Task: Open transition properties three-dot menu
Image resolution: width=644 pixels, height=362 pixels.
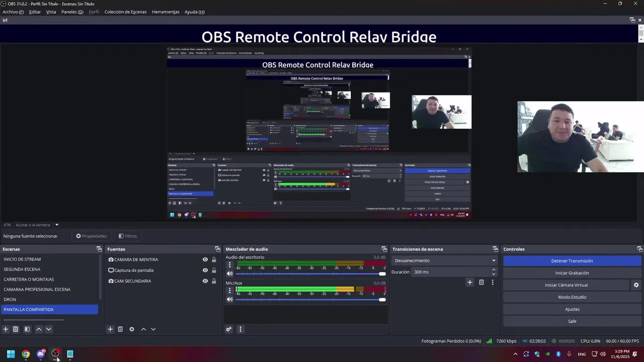Action: [493, 283]
